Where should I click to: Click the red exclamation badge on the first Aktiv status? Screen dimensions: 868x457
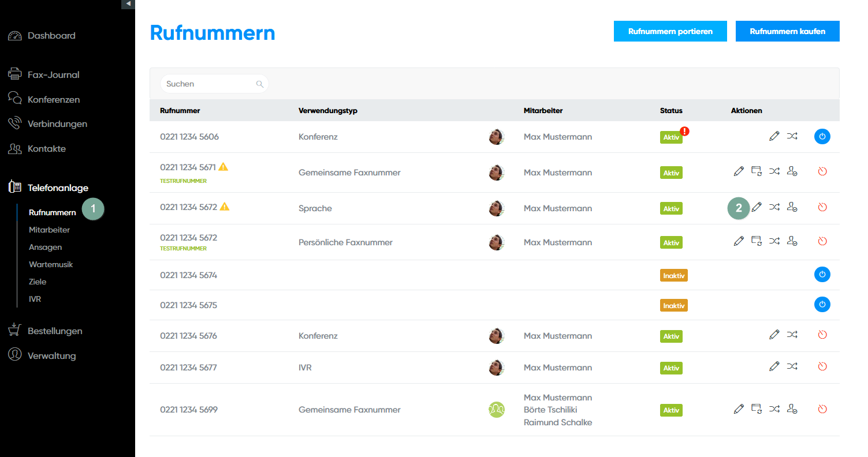pyautogui.click(x=685, y=131)
